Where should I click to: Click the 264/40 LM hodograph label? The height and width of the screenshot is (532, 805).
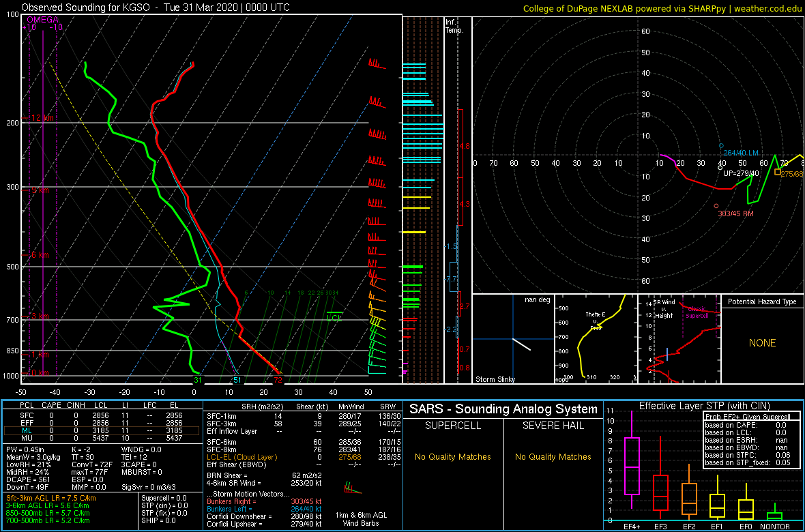coord(740,153)
